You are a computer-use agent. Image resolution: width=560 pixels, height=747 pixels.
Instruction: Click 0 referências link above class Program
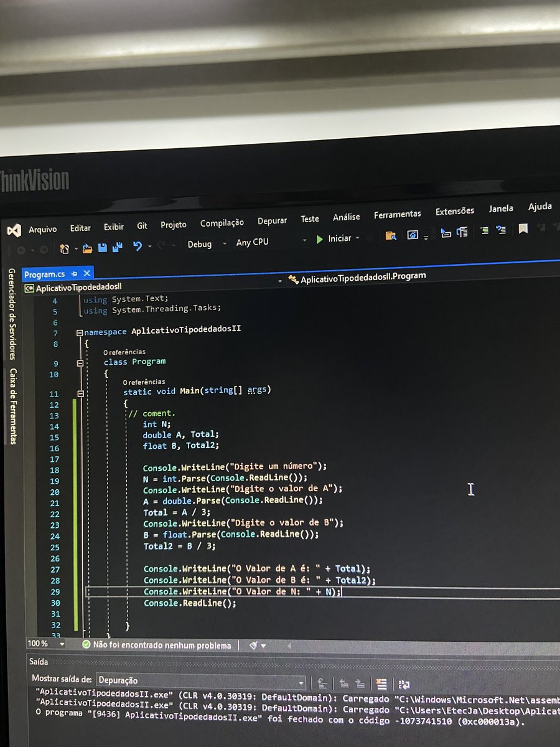(x=124, y=352)
